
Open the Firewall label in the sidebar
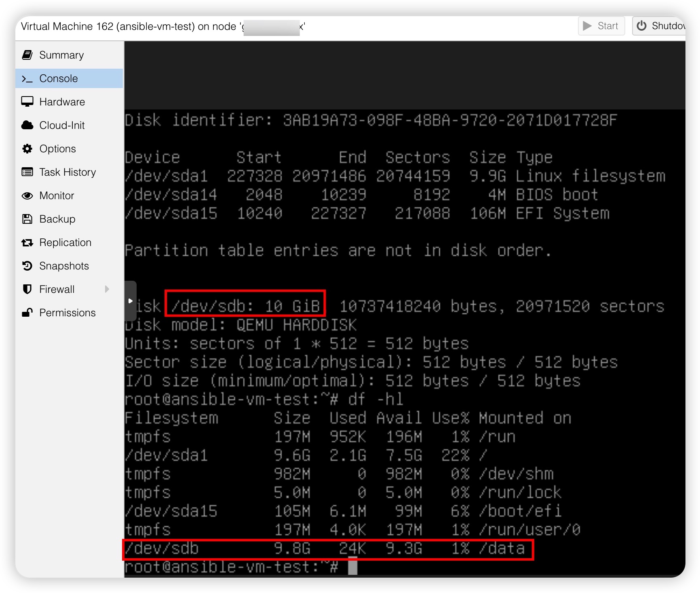tap(57, 289)
